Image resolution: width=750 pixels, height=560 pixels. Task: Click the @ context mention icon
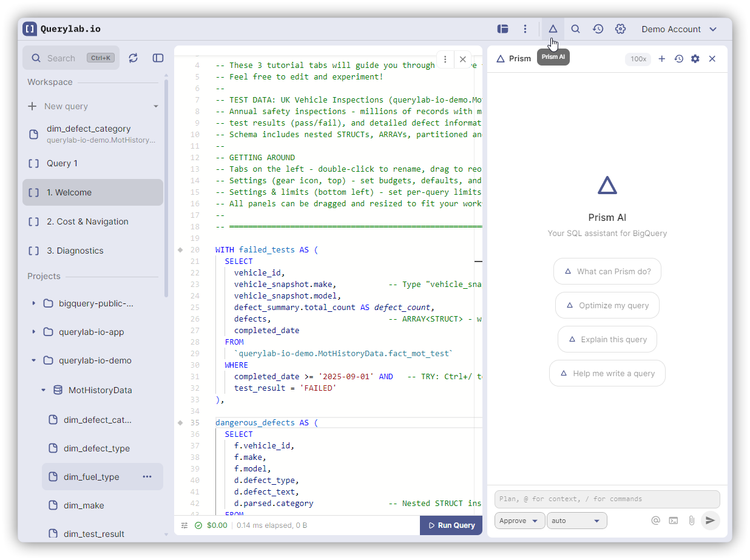(x=655, y=521)
